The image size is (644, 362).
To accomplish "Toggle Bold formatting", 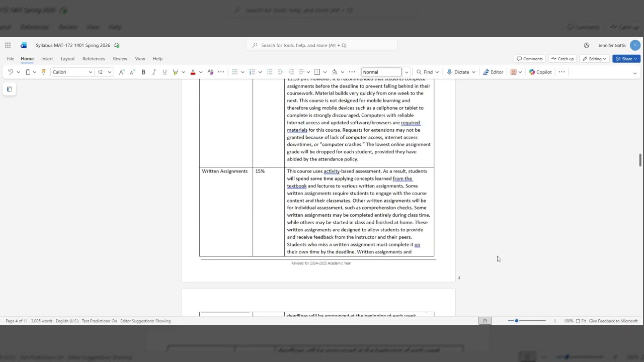I will point(143,72).
